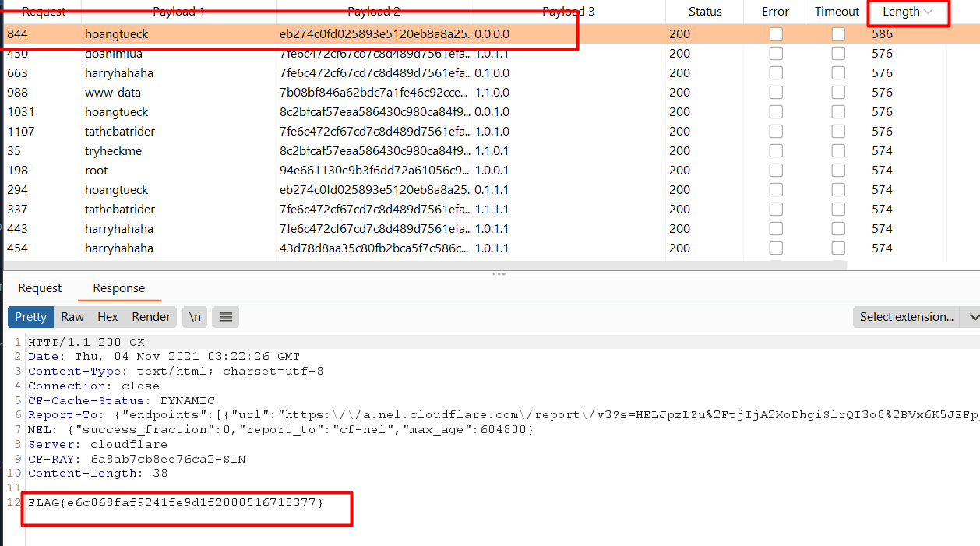
Task: Click the HTTP/1.1 200 OK response line
Action: point(86,342)
